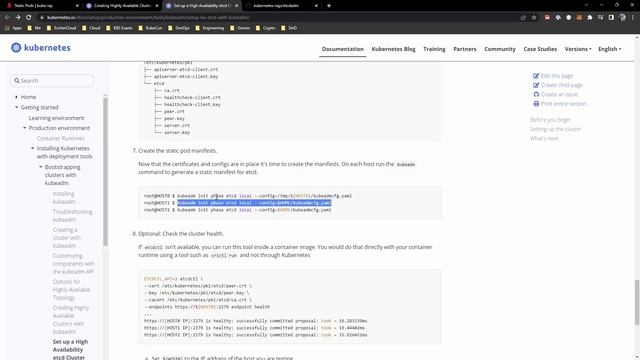Screen dimensions: 640x360
Task: Click in the sidebar Search field
Action: click(x=52, y=80)
